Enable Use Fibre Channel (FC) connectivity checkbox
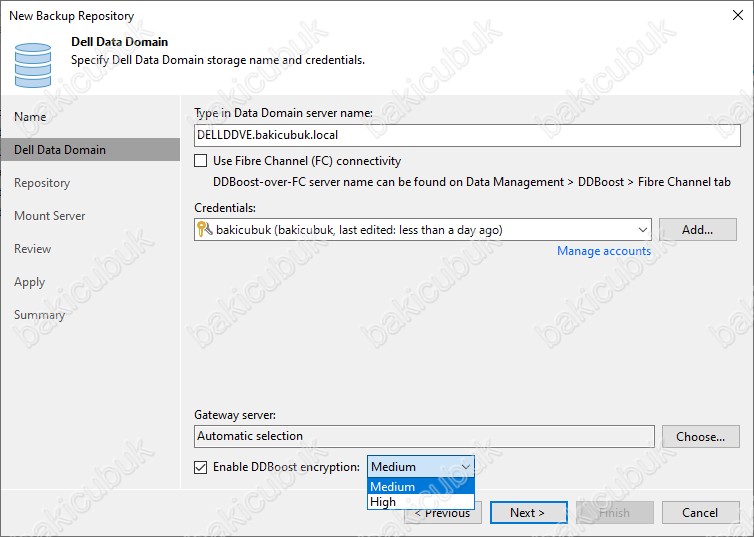 click(201, 161)
